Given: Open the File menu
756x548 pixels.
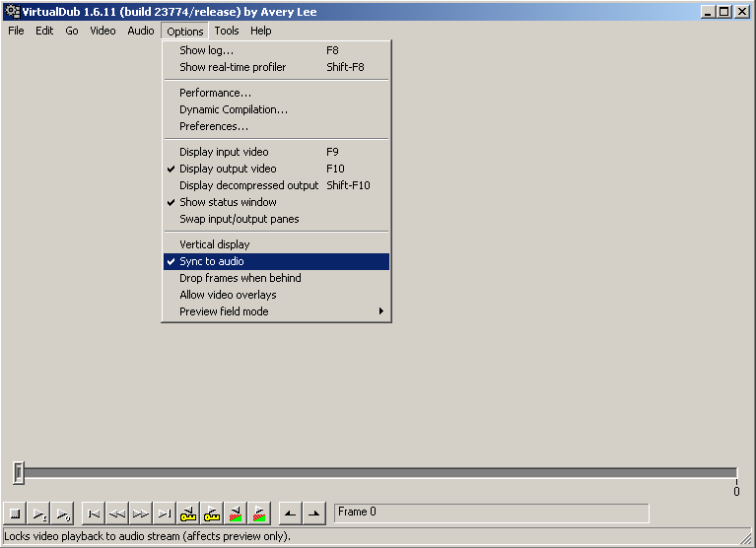Looking at the screenshot, I should (x=16, y=31).
